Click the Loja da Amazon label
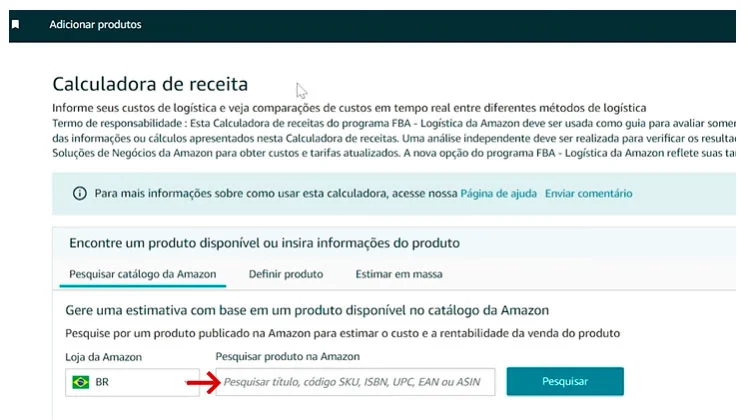The image size is (748, 420). pos(104,357)
